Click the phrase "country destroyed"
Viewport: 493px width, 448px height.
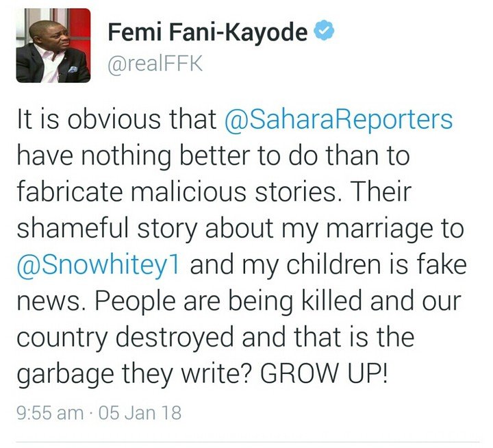coord(125,338)
